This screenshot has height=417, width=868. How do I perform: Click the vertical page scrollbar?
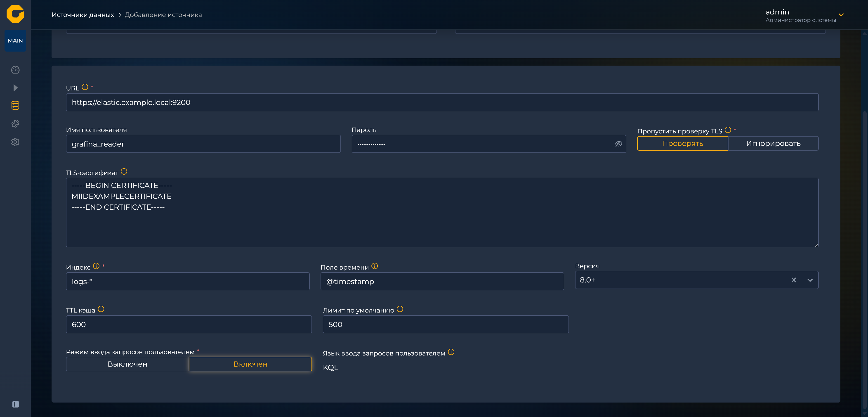tap(865, 260)
